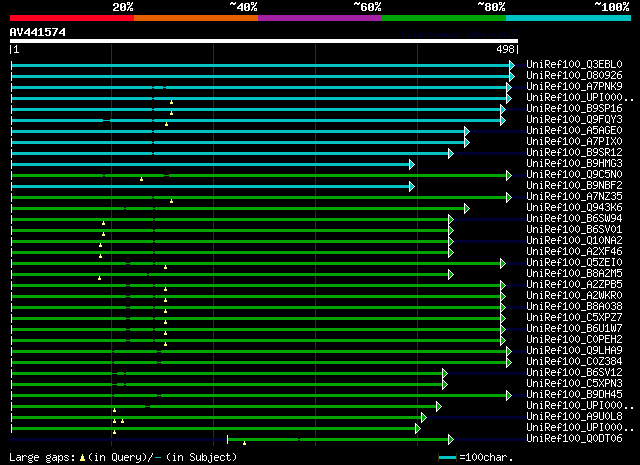Click the arrowhead ending the UniRef100_Q9C5N0 alignment

click(509, 176)
